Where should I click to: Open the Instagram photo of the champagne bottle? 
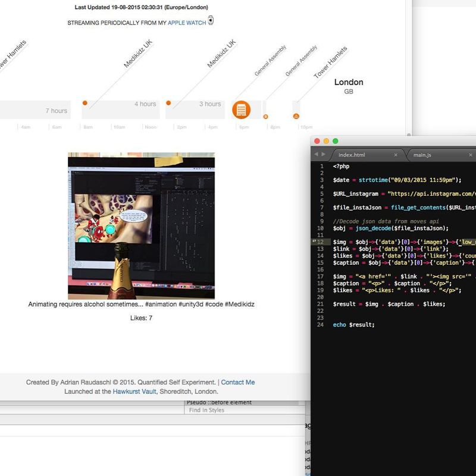coord(141,226)
